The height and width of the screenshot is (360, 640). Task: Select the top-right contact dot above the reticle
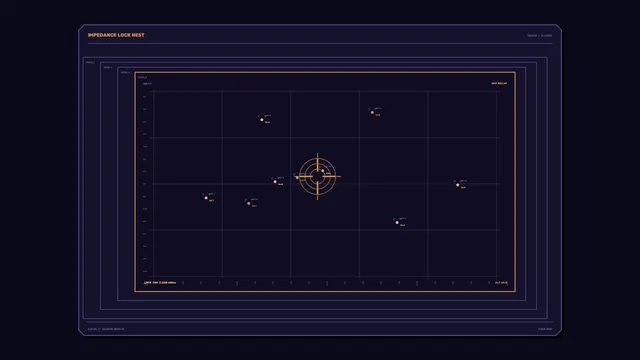[372, 113]
